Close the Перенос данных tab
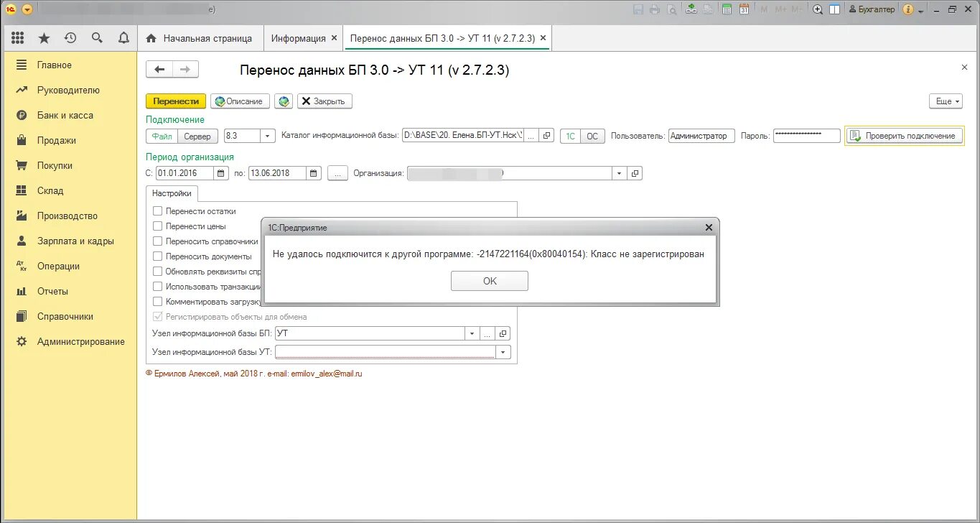Image resolution: width=980 pixels, height=523 pixels. click(x=543, y=38)
